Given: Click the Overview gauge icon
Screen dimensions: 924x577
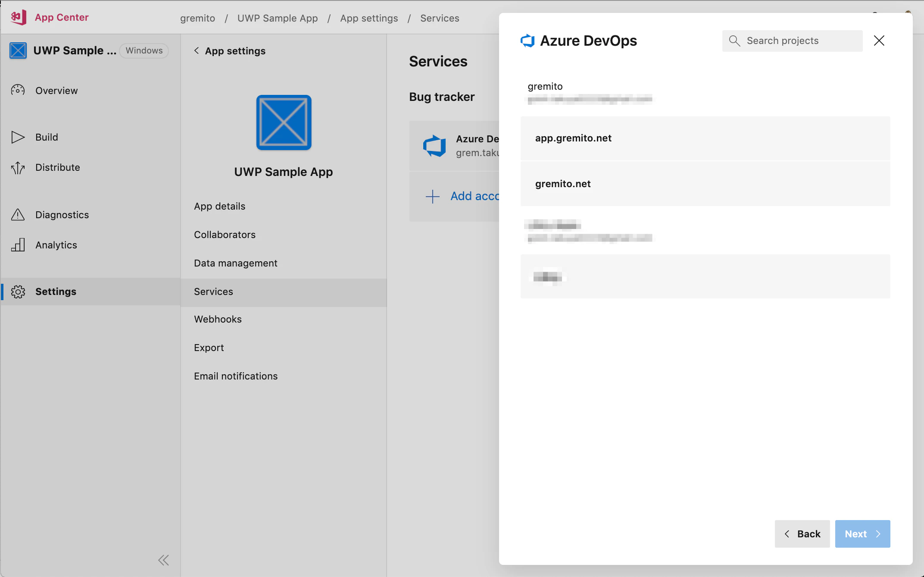Looking at the screenshot, I should coord(18,90).
